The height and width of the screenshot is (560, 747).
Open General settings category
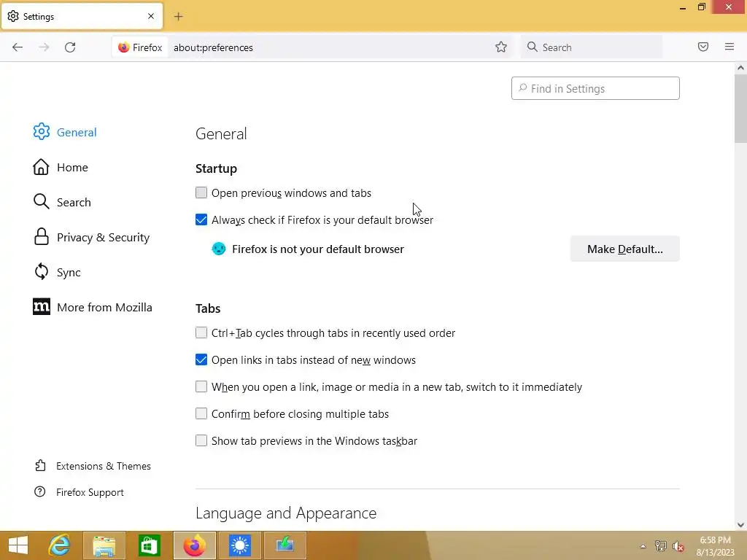pyautogui.click(x=65, y=132)
